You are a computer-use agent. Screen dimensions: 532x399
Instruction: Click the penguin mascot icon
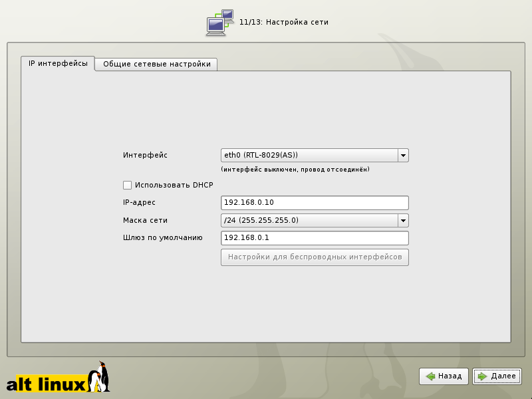point(100,376)
